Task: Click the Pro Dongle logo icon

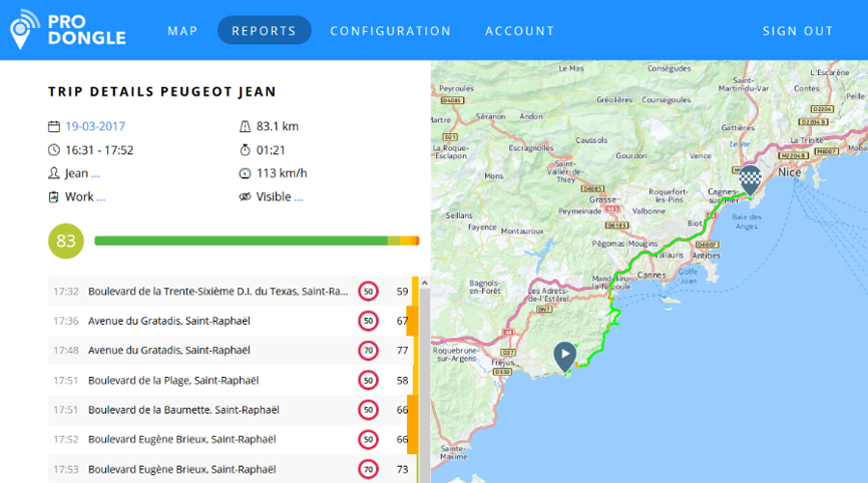Action: pos(24,30)
